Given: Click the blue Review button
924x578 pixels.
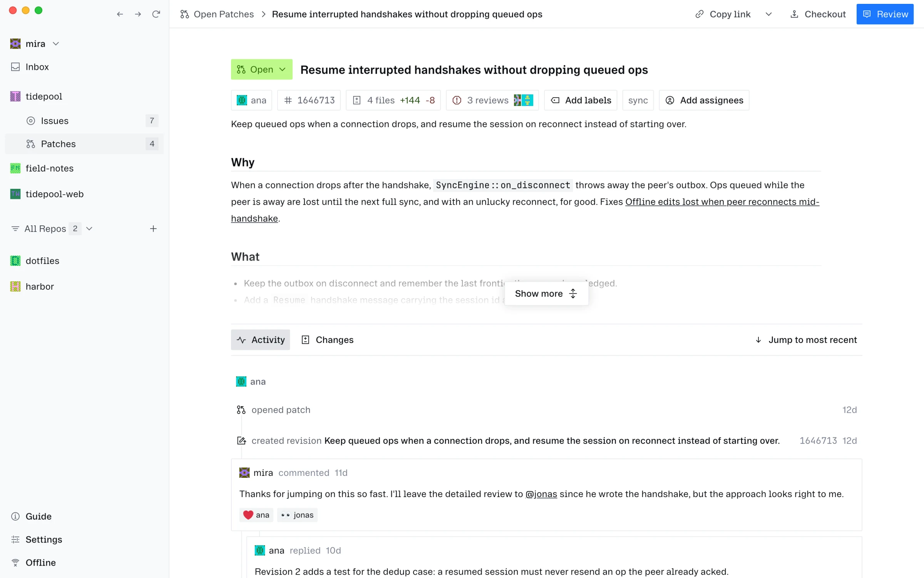Looking at the screenshot, I should click(885, 14).
